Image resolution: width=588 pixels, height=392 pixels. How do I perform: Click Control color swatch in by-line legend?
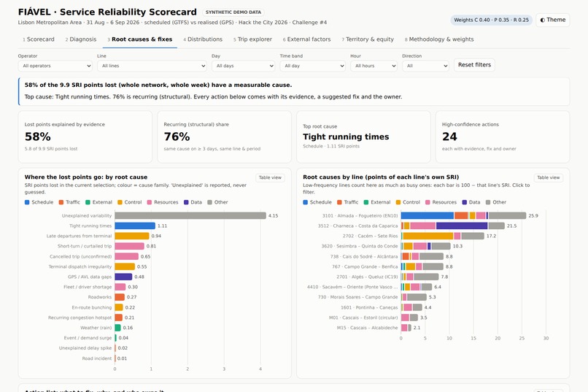point(398,202)
